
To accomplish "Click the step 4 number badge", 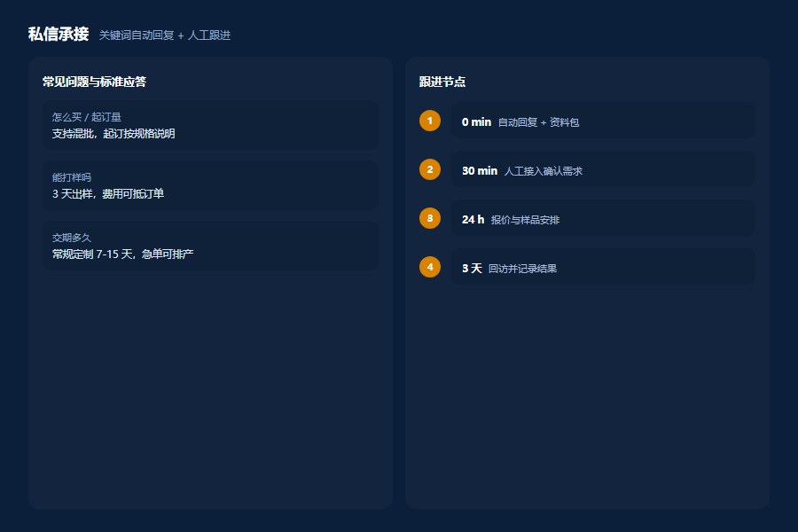I will 430,267.
